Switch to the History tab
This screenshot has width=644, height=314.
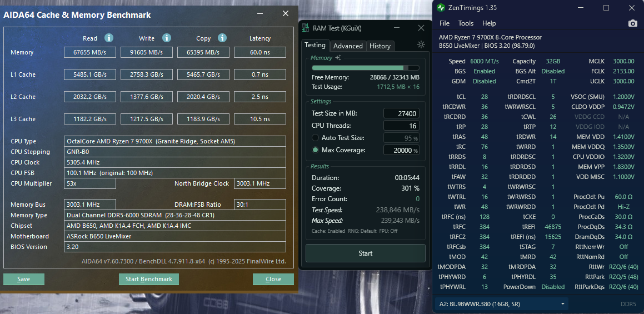coord(380,46)
